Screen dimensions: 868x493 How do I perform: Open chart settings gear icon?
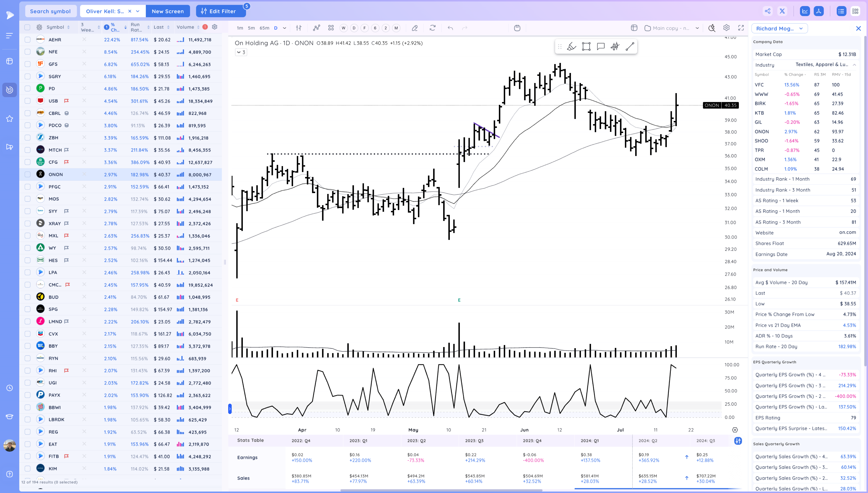tap(726, 28)
